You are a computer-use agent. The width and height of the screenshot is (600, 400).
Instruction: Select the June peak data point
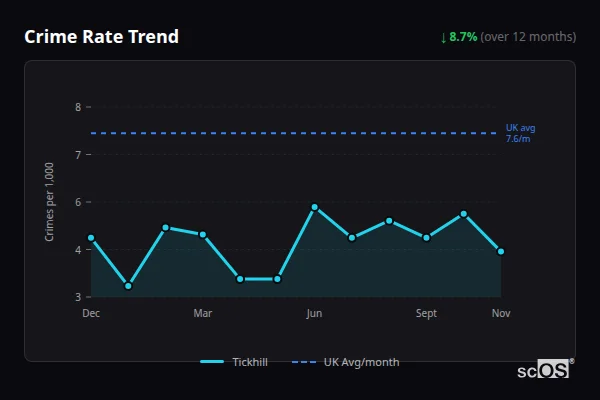click(315, 207)
